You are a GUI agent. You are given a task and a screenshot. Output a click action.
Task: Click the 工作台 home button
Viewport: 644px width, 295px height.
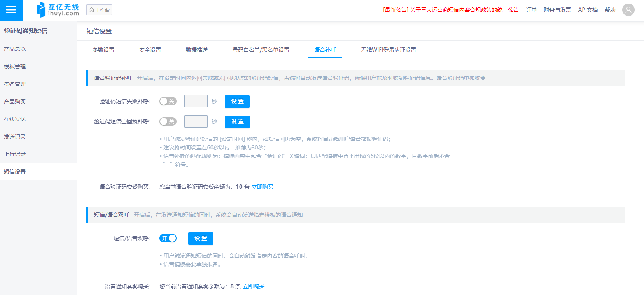[99, 10]
